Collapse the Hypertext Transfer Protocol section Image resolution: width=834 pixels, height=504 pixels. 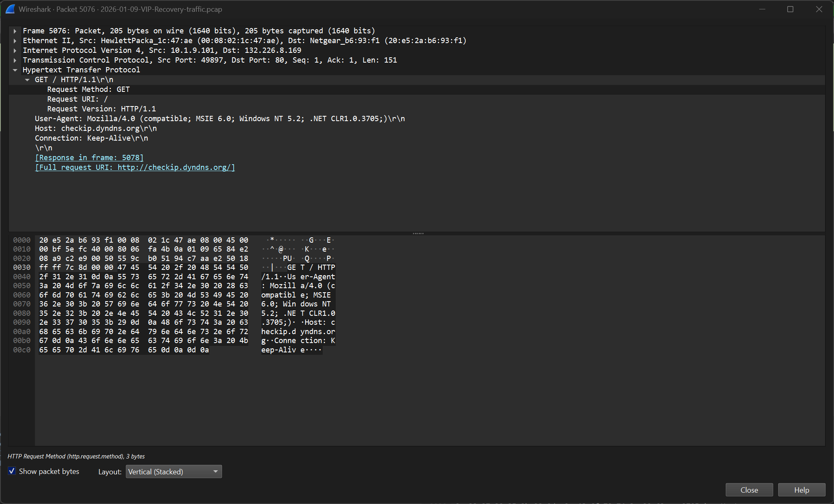(x=15, y=70)
